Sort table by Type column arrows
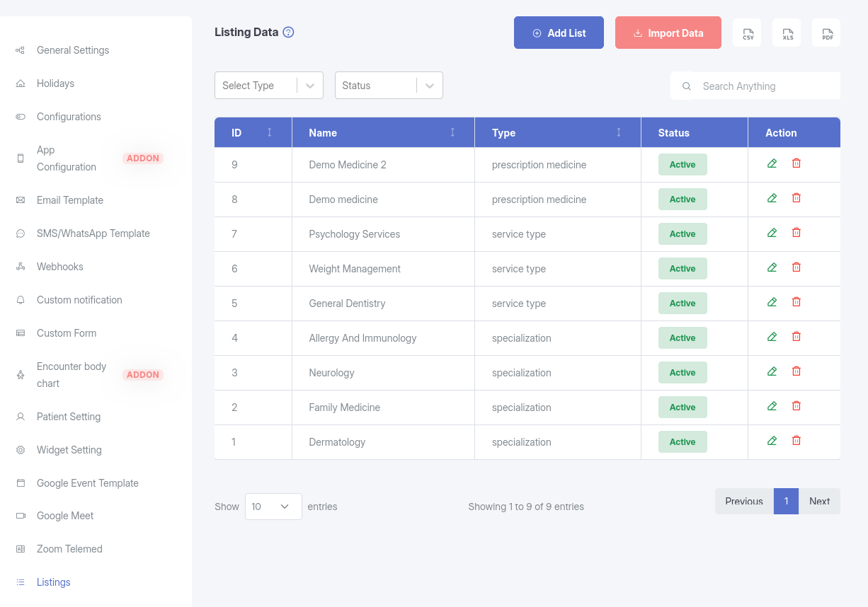The width and height of the screenshot is (868, 607). point(619,132)
